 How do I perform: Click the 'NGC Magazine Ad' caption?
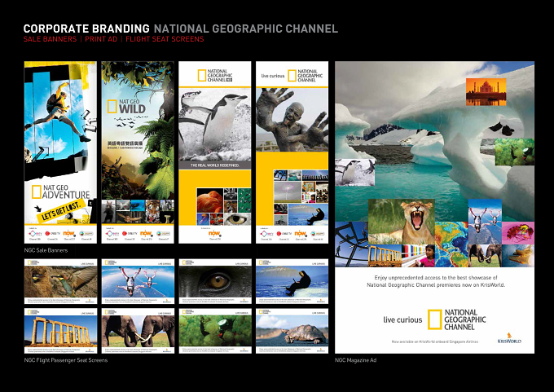click(x=355, y=360)
